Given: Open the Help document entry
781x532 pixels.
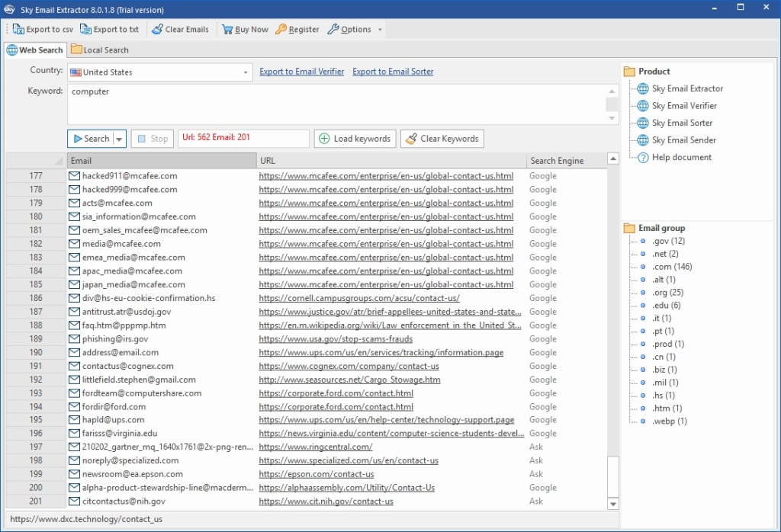Looking at the screenshot, I should coord(681,157).
